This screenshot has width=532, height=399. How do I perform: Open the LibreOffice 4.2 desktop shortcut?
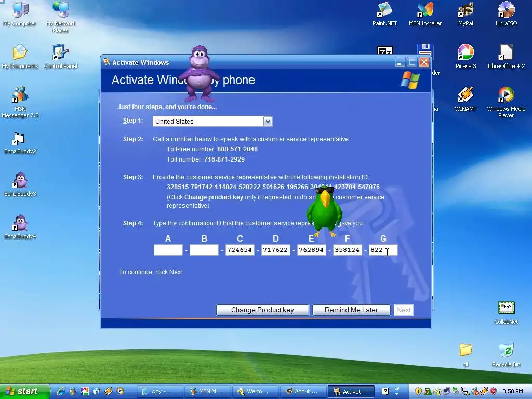tap(506, 57)
